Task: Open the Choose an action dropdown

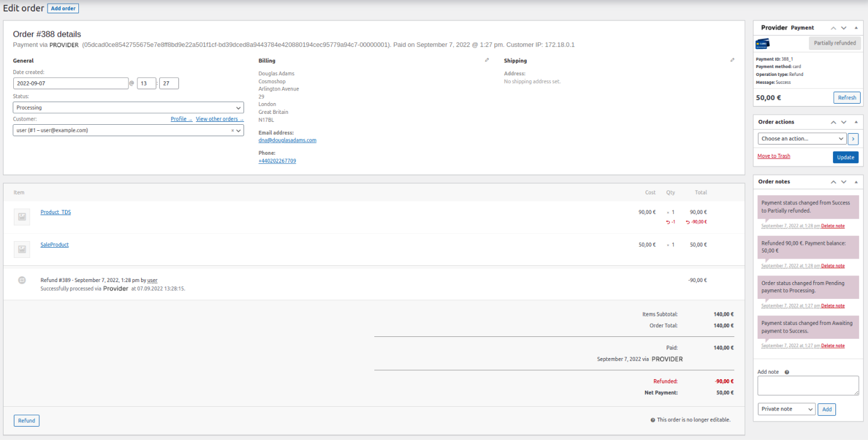Action: coord(802,139)
